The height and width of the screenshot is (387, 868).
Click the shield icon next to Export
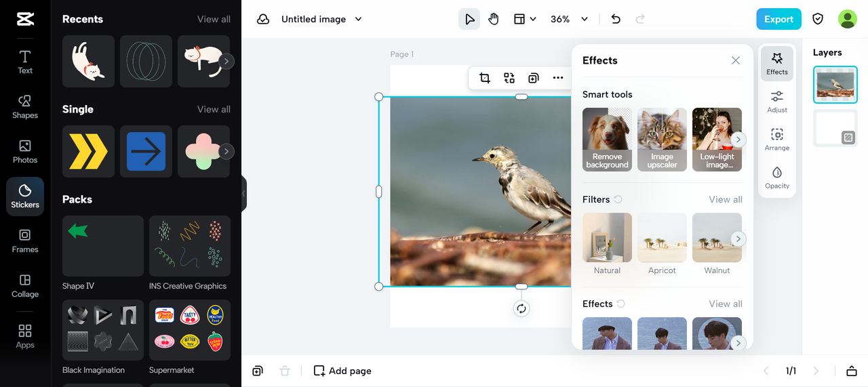[818, 19]
